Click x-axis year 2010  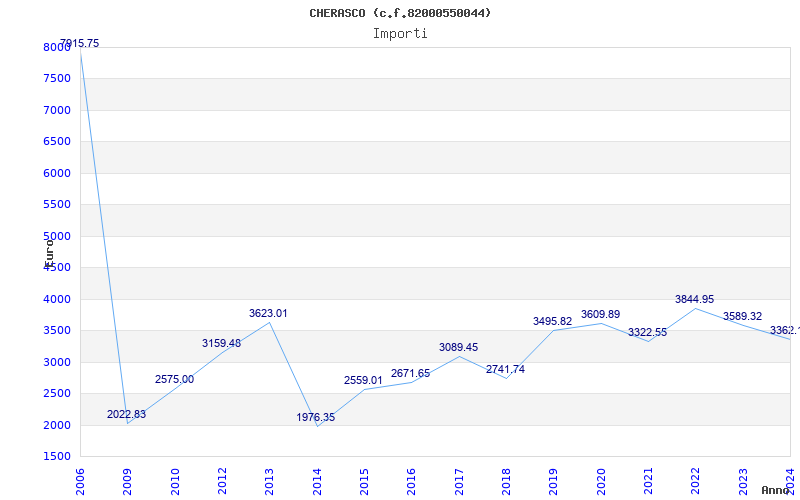pos(175,482)
